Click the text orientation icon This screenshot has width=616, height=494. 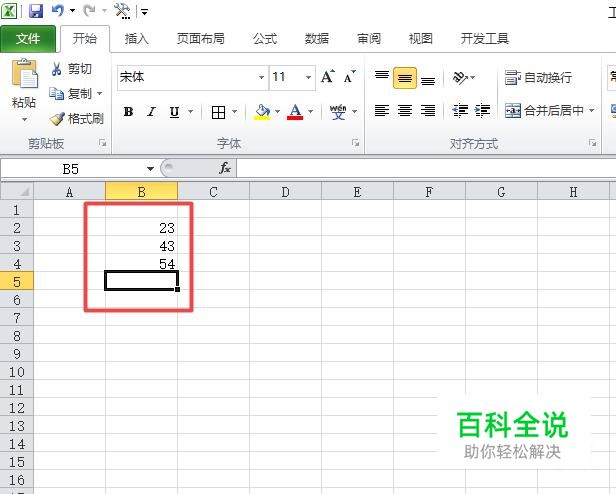pyautogui.click(x=460, y=77)
